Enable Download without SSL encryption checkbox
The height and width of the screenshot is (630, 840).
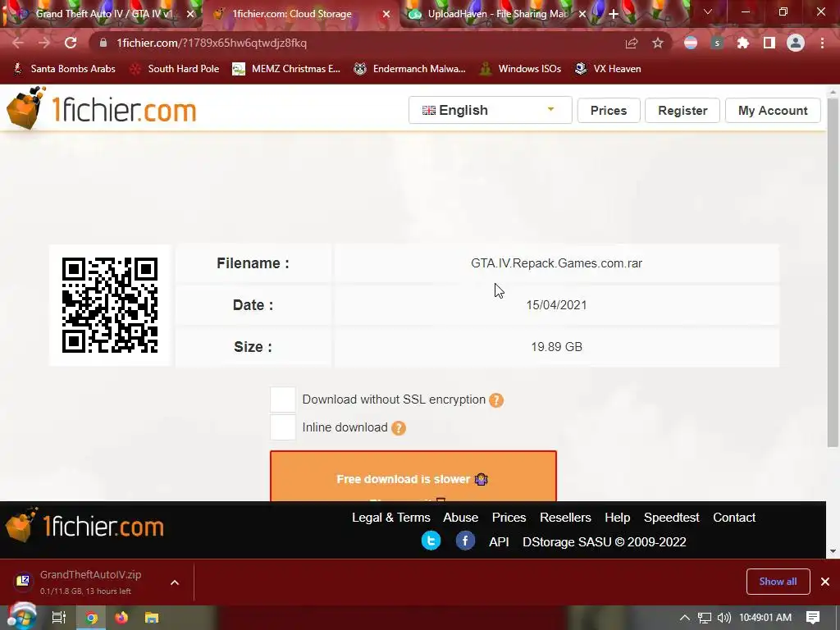[x=283, y=399]
